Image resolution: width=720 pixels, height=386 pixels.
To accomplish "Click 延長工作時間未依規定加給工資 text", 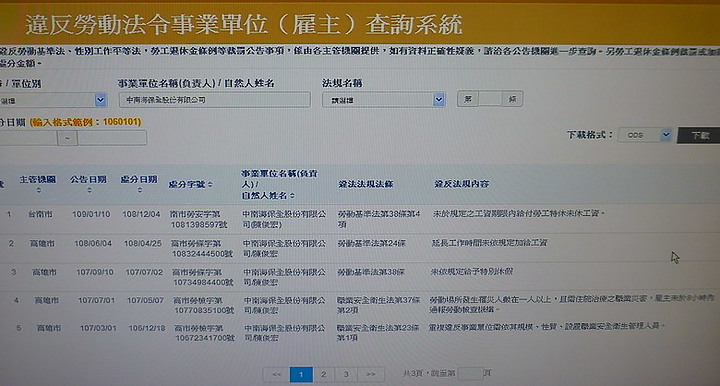I will click(x=489, y=242).
